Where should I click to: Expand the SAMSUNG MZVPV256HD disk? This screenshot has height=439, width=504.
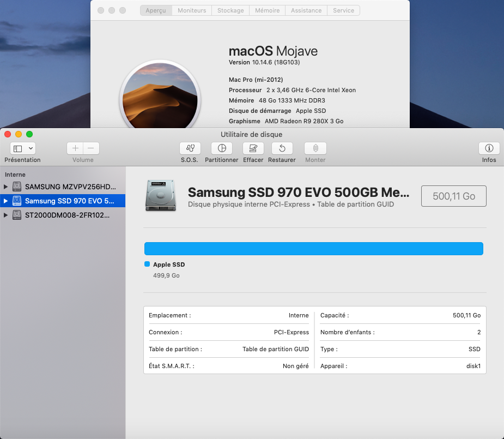5,187
